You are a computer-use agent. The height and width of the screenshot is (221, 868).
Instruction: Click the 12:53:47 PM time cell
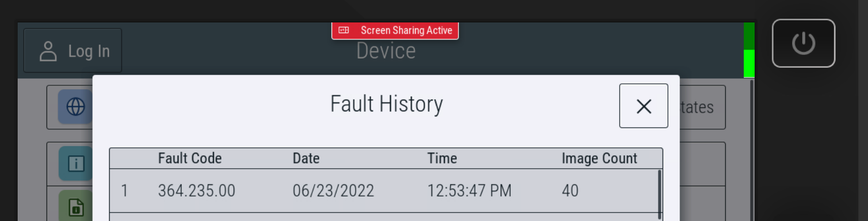tap(469, 191)
